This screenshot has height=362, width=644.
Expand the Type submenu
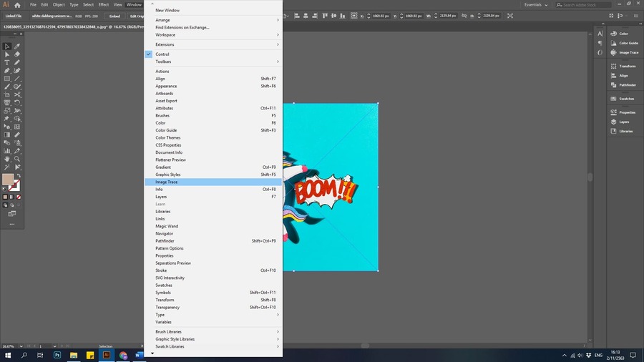click(x=213, y=315)
